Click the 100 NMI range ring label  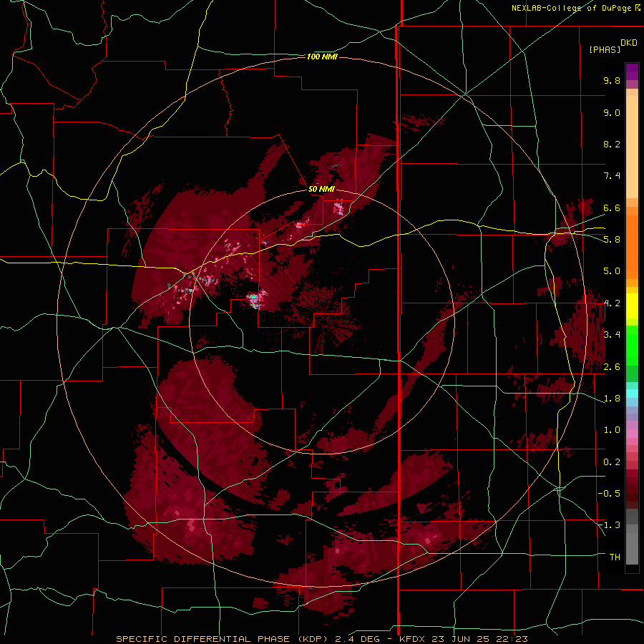point(322,57)
